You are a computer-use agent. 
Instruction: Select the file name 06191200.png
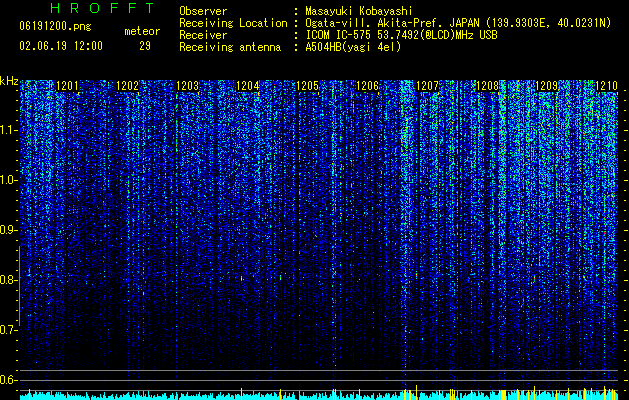pos(55,27)
